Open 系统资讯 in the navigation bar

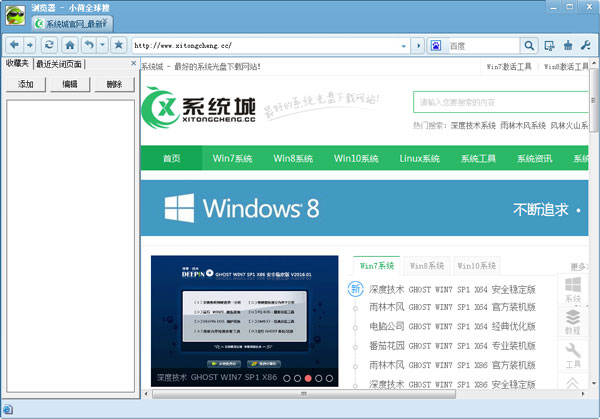point(535,158)
